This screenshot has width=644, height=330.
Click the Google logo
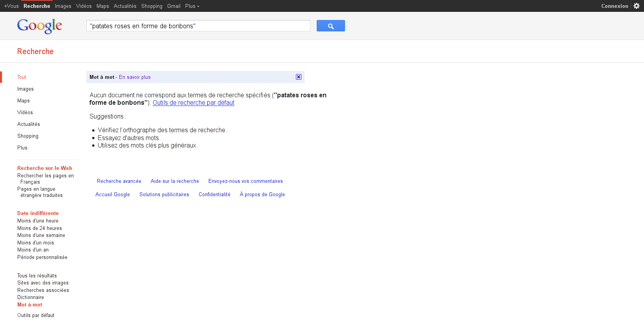coord(40,26)
